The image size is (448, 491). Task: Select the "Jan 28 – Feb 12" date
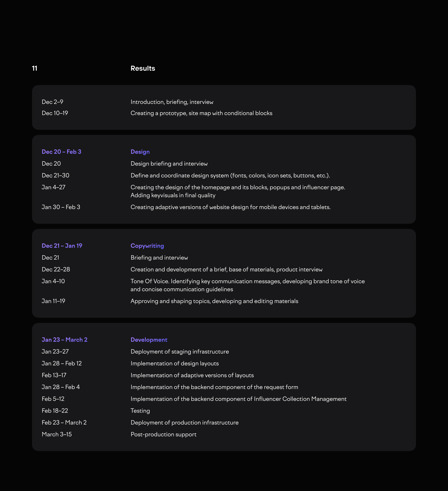click(62, 363)
